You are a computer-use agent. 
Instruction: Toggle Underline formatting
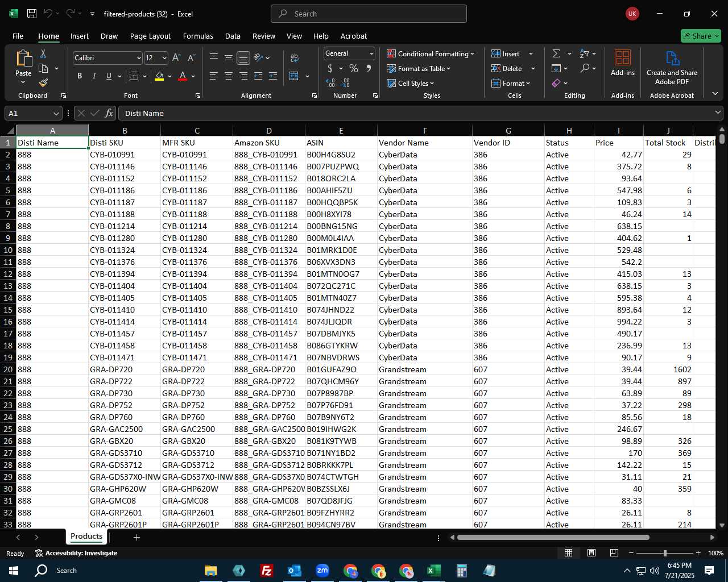point(109,76)
